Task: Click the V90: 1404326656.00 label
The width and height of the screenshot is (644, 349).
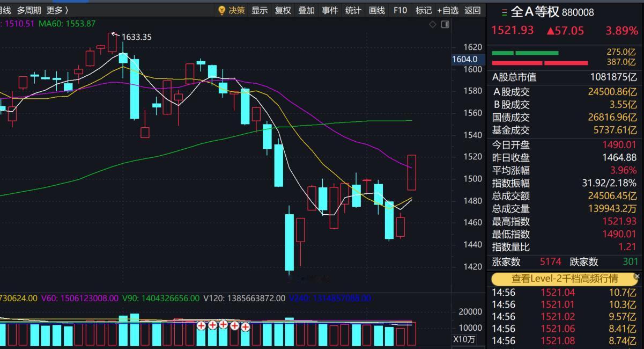Action: [161, 298]
